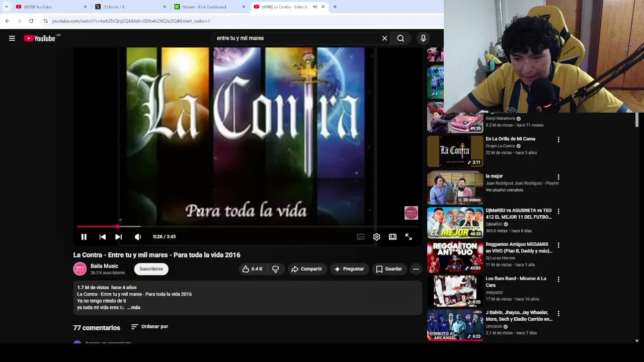Open the Baila Music channel avatar
The image size is (644, 362).
coord(80,269)
